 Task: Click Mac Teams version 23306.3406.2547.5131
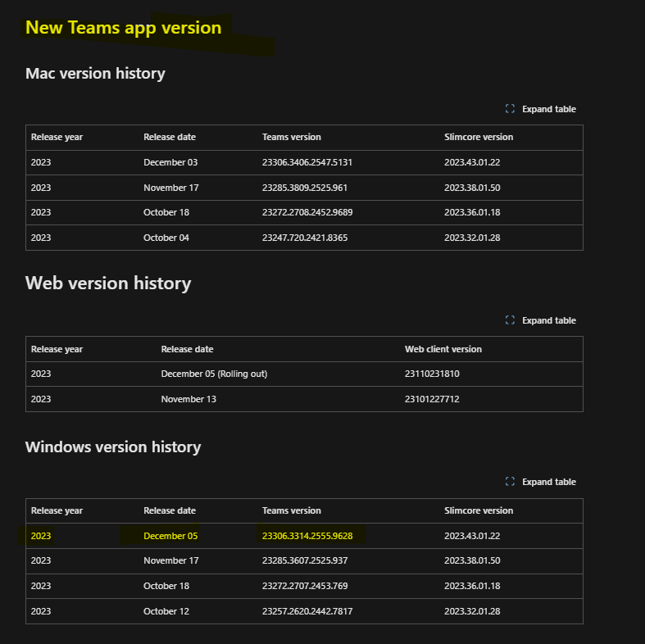[307, 162]
